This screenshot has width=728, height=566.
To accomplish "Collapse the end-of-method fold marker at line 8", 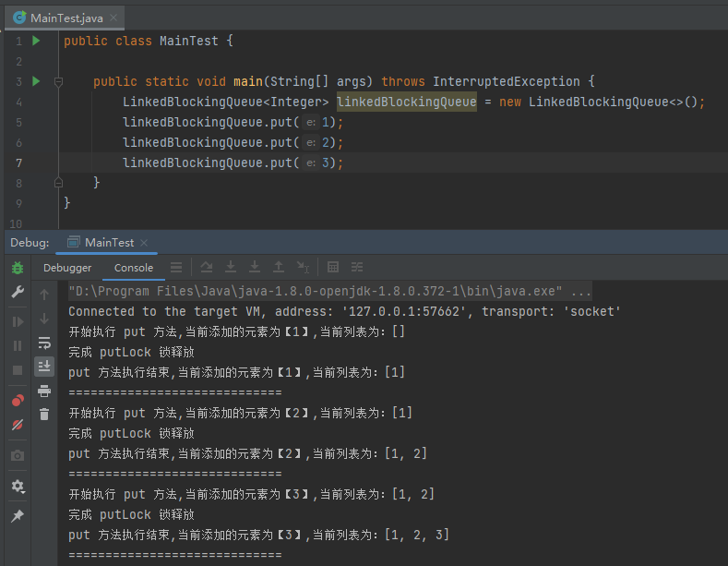I will 58,182.
